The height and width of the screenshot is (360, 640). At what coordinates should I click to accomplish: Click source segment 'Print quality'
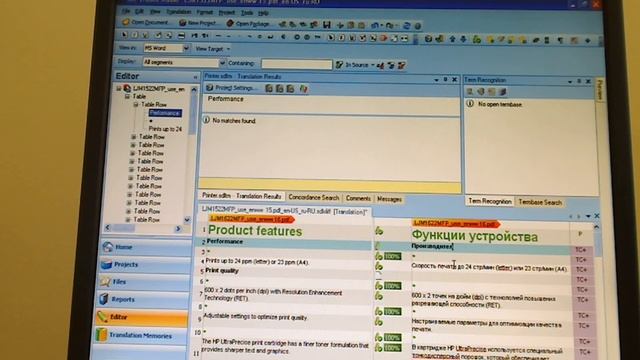(x=222, y=271)
